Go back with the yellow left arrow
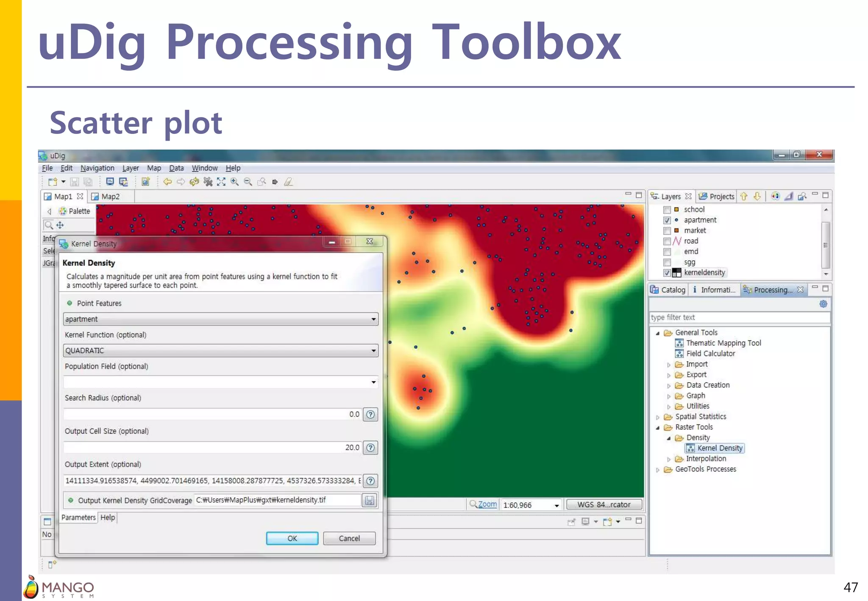This screenshot has width=868, height=601. [x=167, y=182]
